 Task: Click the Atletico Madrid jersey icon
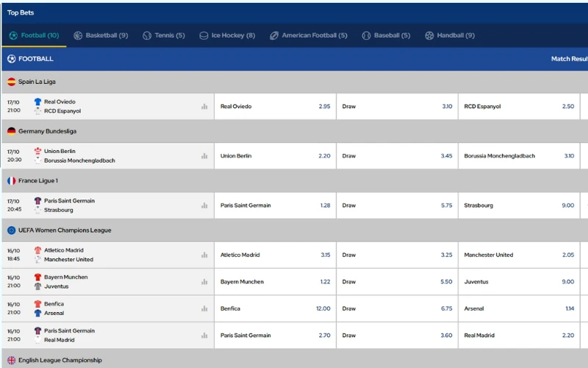point(37,250)
